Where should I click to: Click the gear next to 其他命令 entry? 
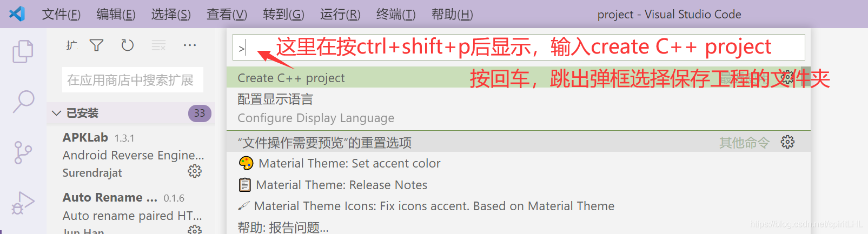[787, 142]
